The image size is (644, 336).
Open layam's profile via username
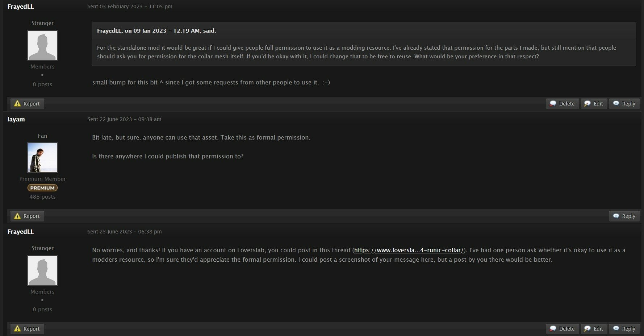(16, 119)
